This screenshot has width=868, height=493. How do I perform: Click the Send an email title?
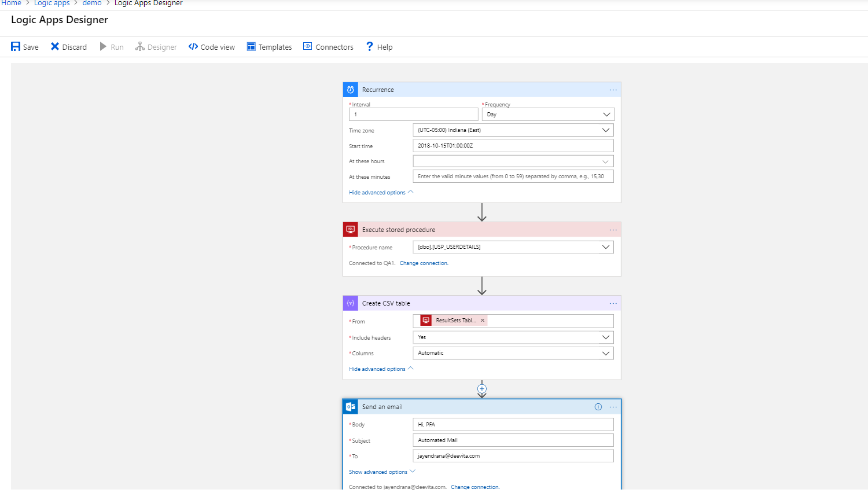pos(382,407)
